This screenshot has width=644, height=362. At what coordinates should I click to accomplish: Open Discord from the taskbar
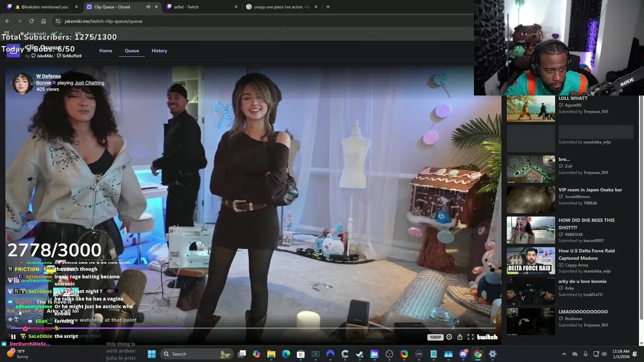pyautogui.click(x=463, y=354)
